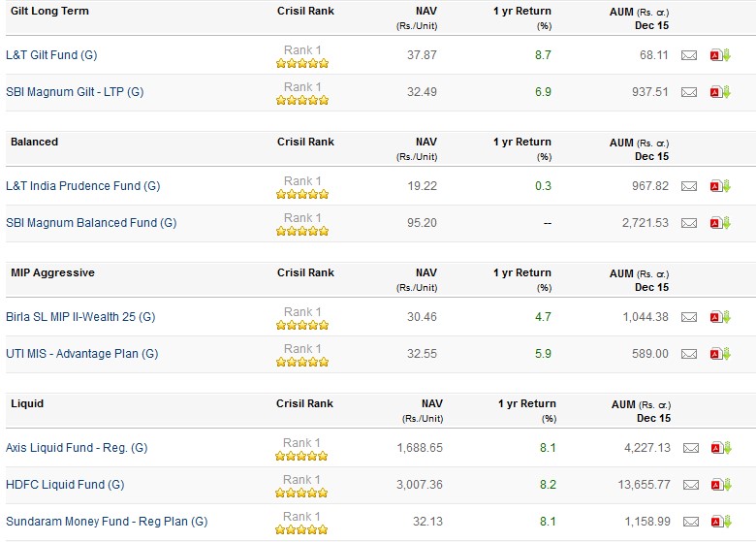The image size is (756, 542).
Task: Open Birla SL MIP II-Wealth 25 (G) link
Action: [x=80, y=317]
